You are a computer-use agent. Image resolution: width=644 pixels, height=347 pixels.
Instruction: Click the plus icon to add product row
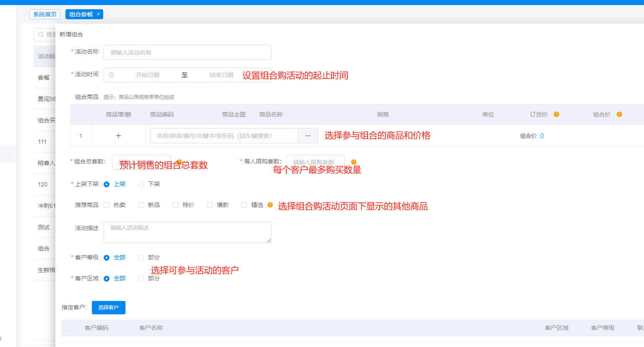(118, 136)
